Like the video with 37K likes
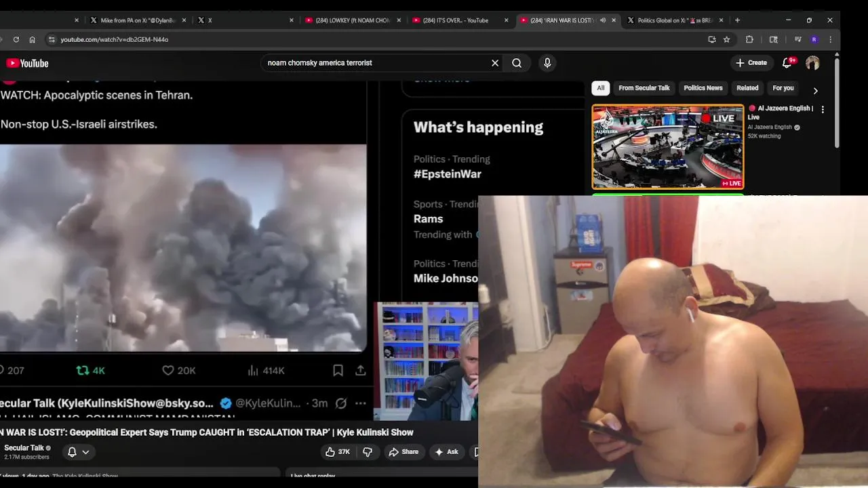The height and width of the screenshot is (488, 868). tap(337, 452)
